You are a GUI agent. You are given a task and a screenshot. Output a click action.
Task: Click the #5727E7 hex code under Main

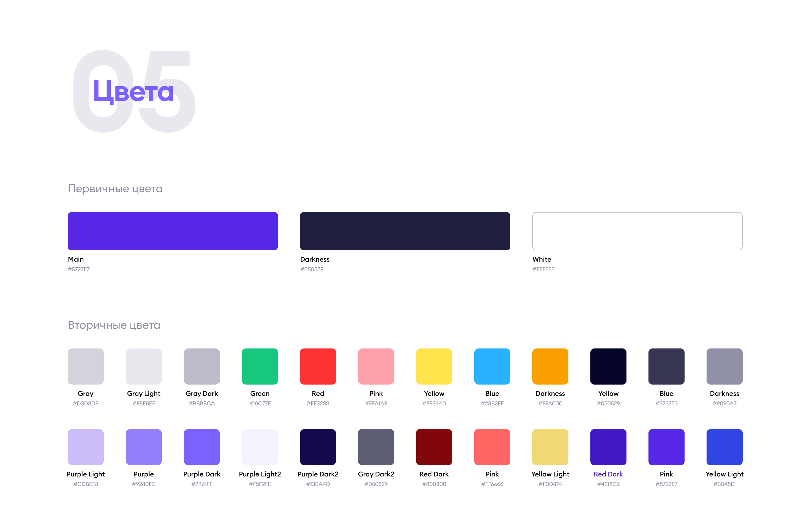pos(78,269)
